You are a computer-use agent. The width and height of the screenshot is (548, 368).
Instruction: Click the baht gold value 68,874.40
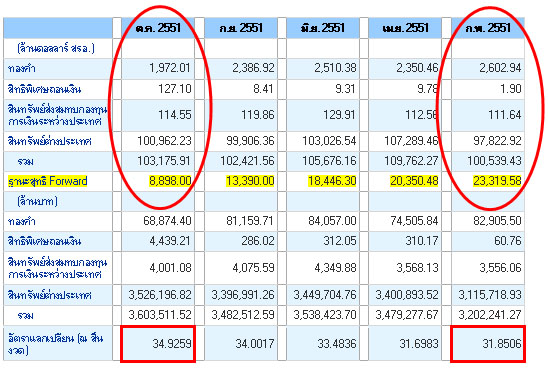point(167,221)
